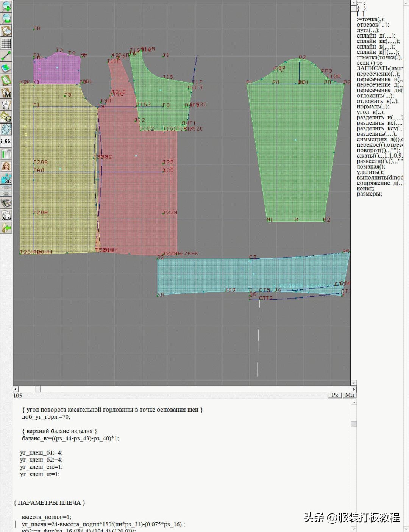Screen dimensions: 409x532
Task: Click canvas vertical scrollbar down arrow
Action: [354, 383]
